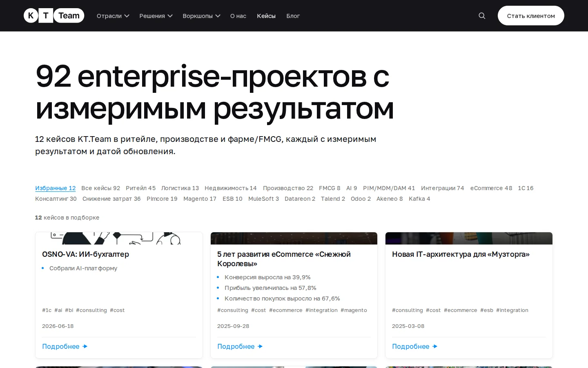Image resolution: width=588 pixels, height=368 pixels.
Task: Filter cases by MuleSoft 3
Action: (x=263, y=199)
